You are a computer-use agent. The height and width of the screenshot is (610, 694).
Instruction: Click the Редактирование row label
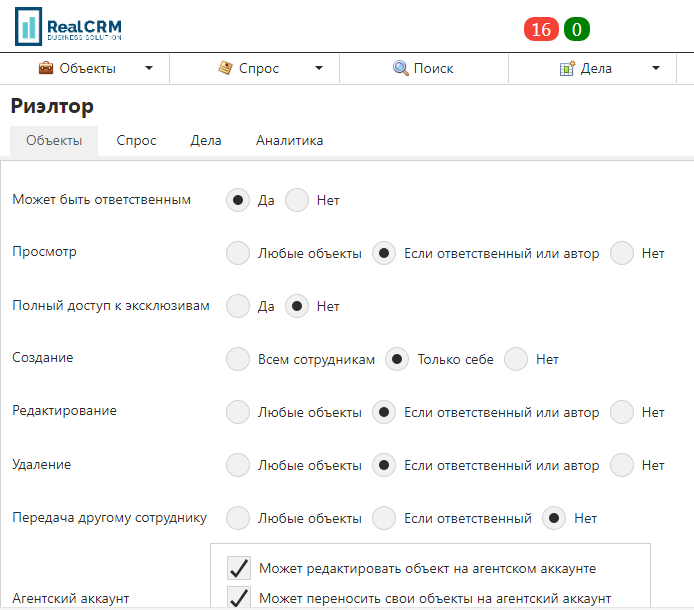(65, 410)
